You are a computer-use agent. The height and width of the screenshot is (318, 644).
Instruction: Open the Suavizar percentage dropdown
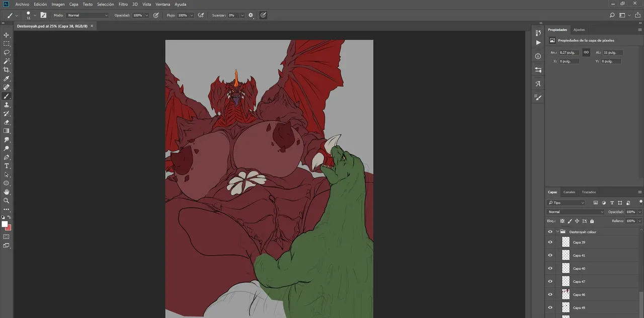242,16
